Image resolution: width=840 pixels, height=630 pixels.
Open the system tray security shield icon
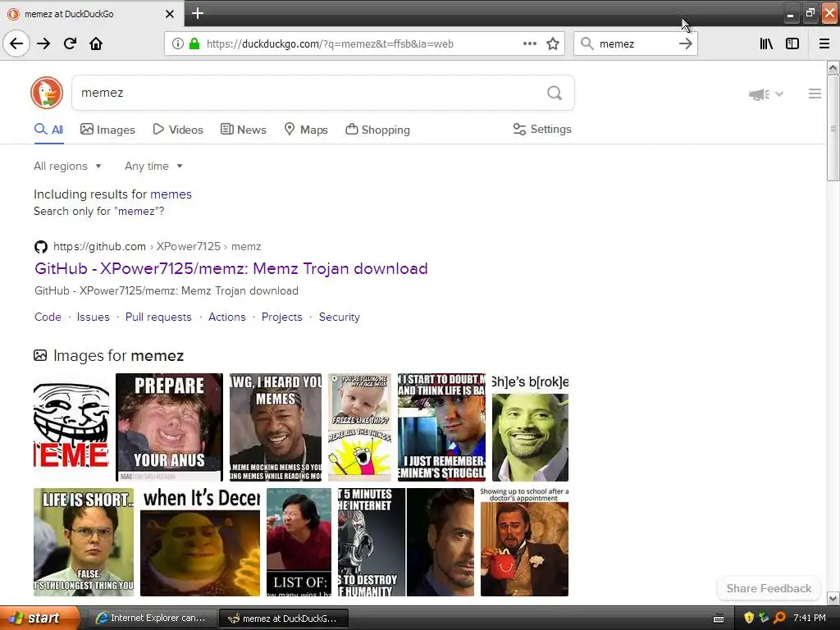pyautogui.click(x=749, y=618)
